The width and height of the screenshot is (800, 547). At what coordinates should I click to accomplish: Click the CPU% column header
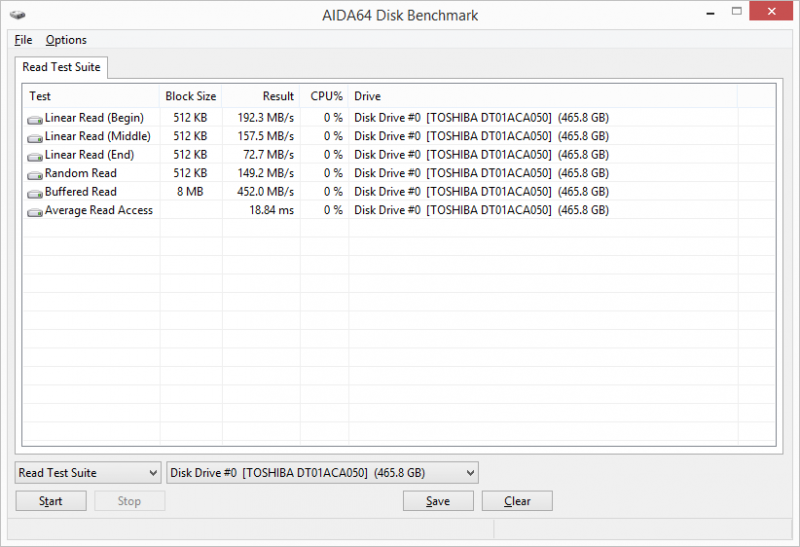tap(324, 96)
